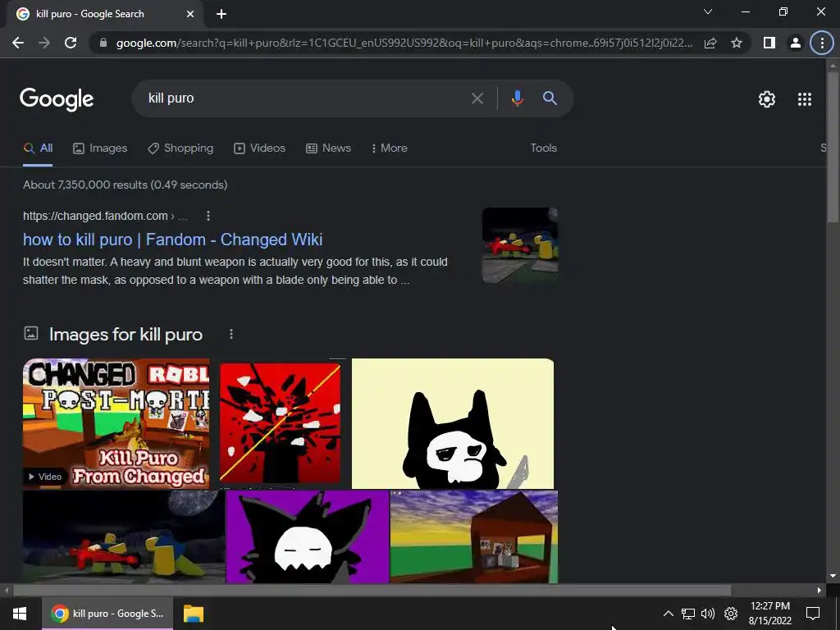Open the volume control in tray
The width and height of the screenshot is (840, 630).
click(x=708, y=614)
